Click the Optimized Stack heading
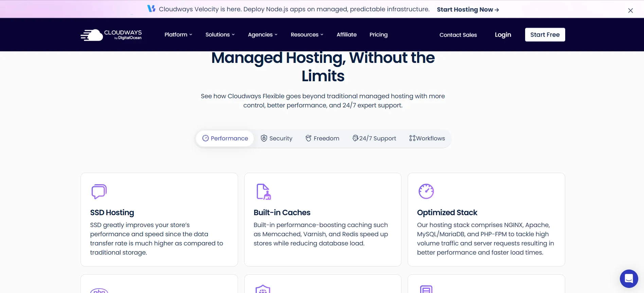Image resolution: width=644 pixels, height=293 pixels. tap(447, 212)
